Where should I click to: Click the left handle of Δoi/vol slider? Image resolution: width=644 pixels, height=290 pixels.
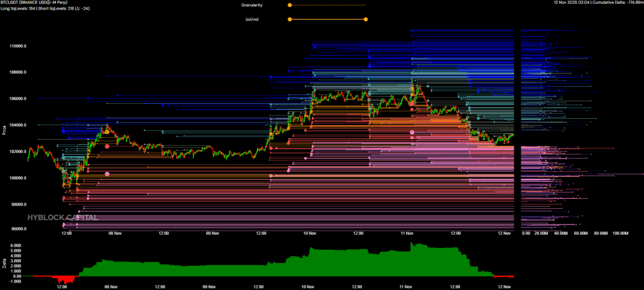coord(289,19)
